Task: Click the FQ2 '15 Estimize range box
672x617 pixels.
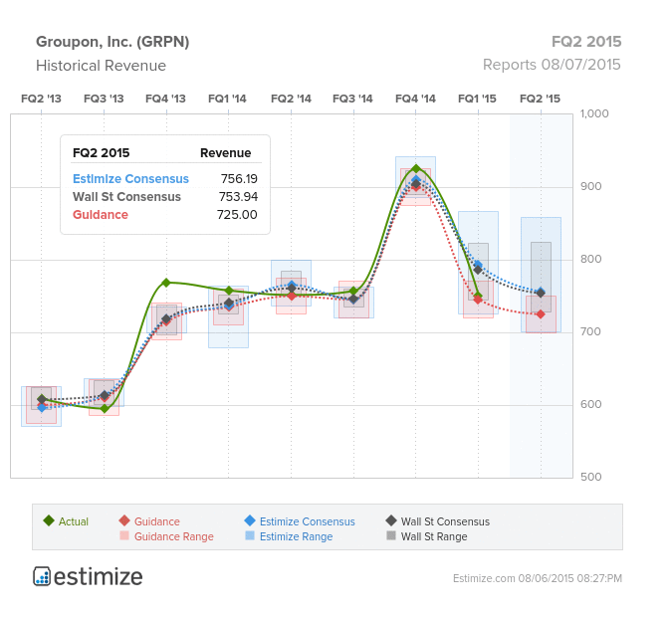Action: [541, 275]
